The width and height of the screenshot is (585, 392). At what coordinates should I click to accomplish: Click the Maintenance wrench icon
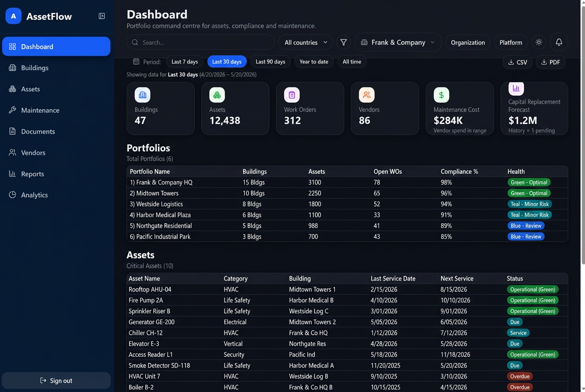(x=12, y=110)
